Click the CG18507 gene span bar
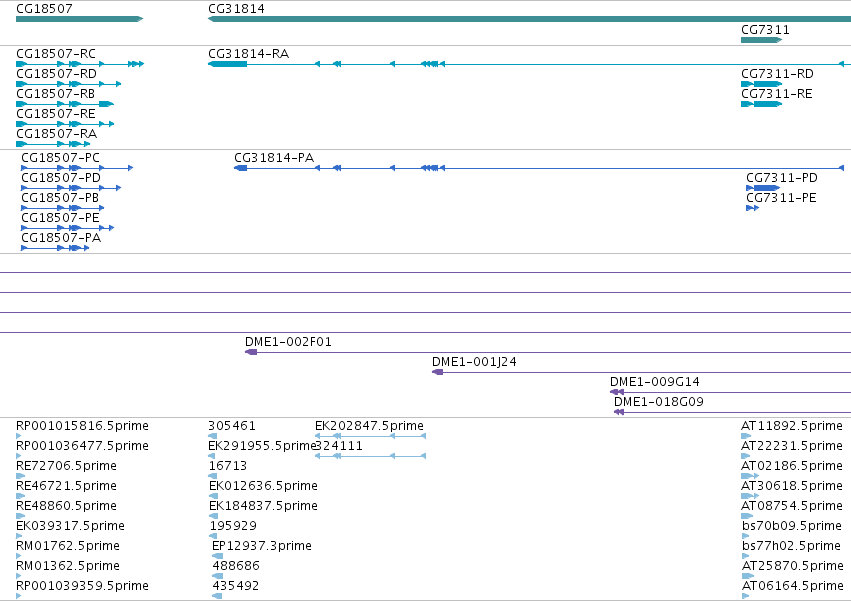This screenshot has height=601, width=851. point(79,19)
